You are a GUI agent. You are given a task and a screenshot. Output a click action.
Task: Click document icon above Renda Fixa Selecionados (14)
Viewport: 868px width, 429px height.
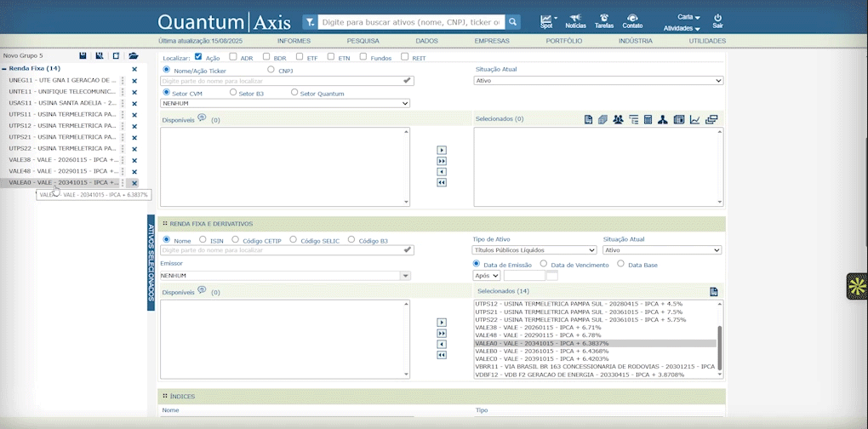pyautogui.click(x=714, y=292)
